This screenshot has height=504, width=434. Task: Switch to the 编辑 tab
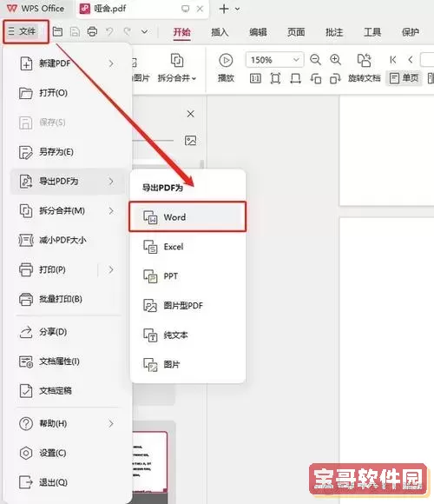[x=258, y=32]
